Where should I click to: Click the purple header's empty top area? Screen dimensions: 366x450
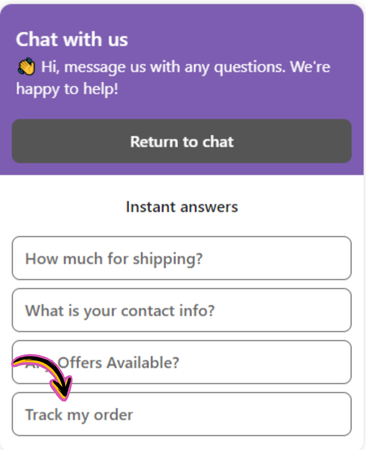click(182, 15)
